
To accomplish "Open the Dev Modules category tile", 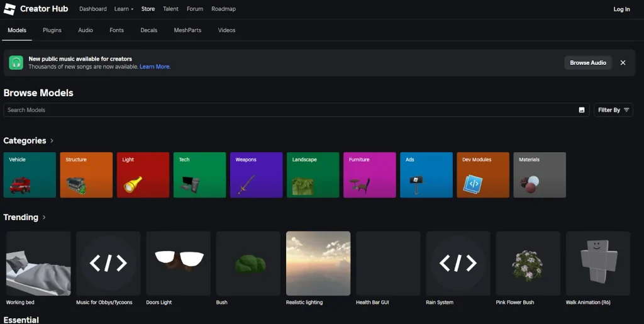I will 483,175.
